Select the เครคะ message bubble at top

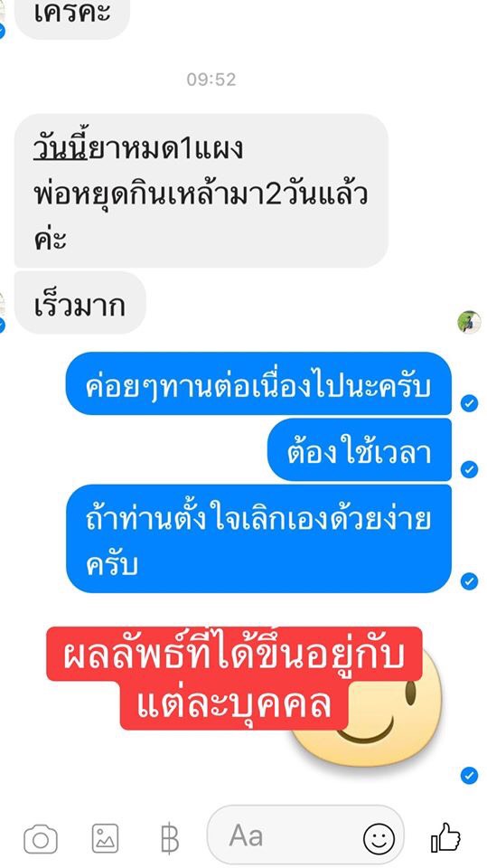[x=72, y=16]
